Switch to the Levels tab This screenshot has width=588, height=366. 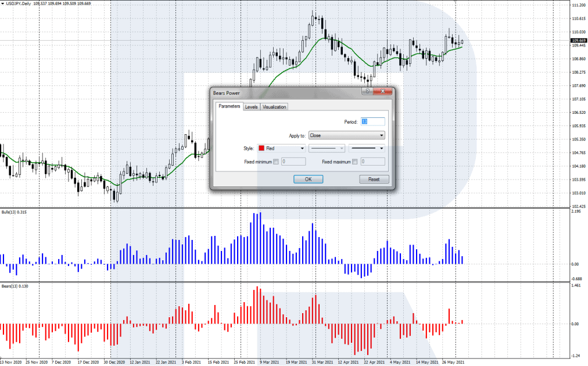(x=251, y=107)
